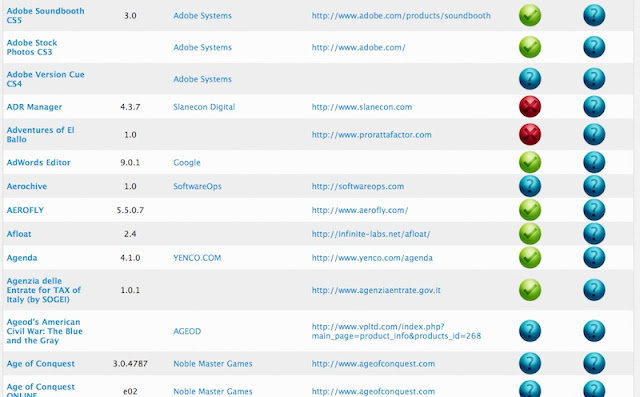640x397 pixels.
Task: Click the AGEOD vendor link
Action: 187,331
